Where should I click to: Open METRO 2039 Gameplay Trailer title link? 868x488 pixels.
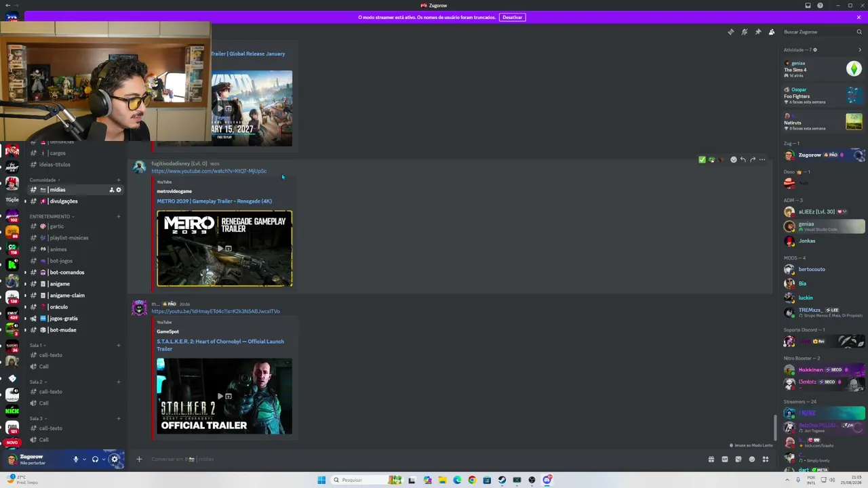214,201
